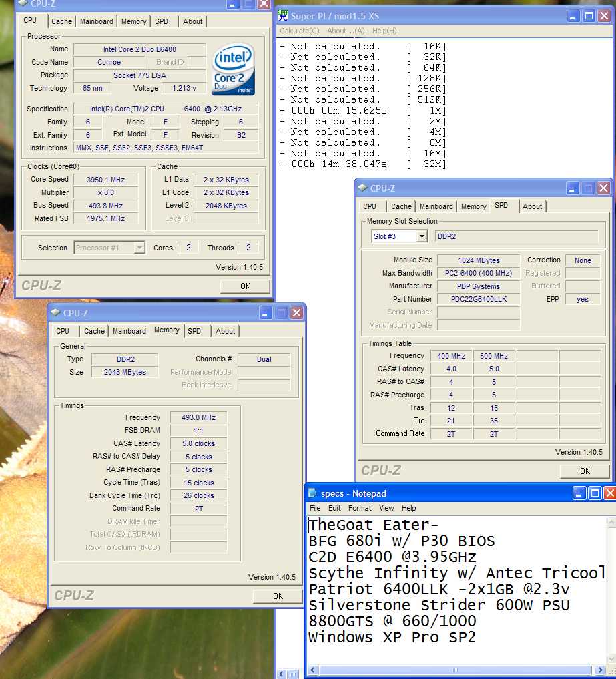Close the top CPU-Z processor window
This screenshot has height=679, width=616.
[x=264, y=4]
